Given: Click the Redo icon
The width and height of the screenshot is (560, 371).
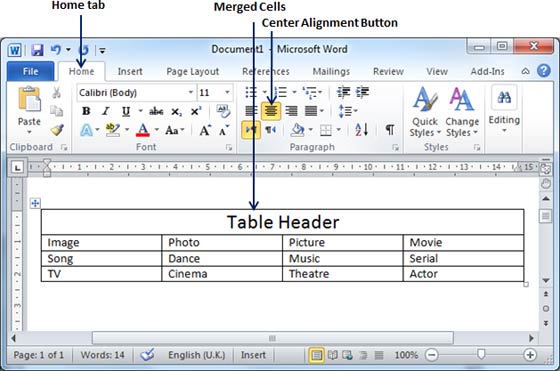Looking at the screenshot, I should [83, 50].
